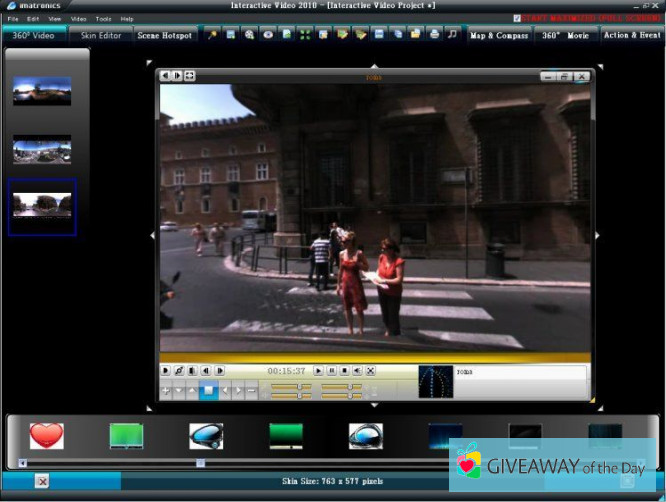Image resolution: width=666 pixels, height=502 pixels.
Task: Open the Map & Compass panel
Action: pyautogui.click(x=499, y=35)
